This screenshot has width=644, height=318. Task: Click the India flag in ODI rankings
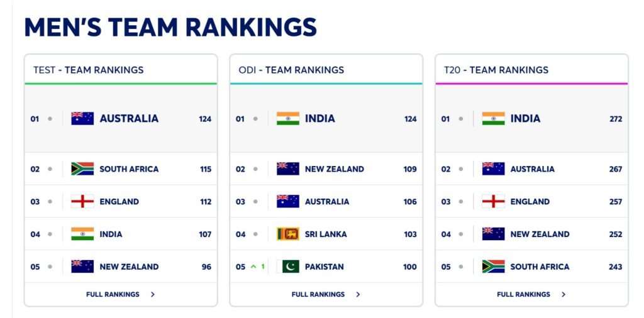[288, 118]
